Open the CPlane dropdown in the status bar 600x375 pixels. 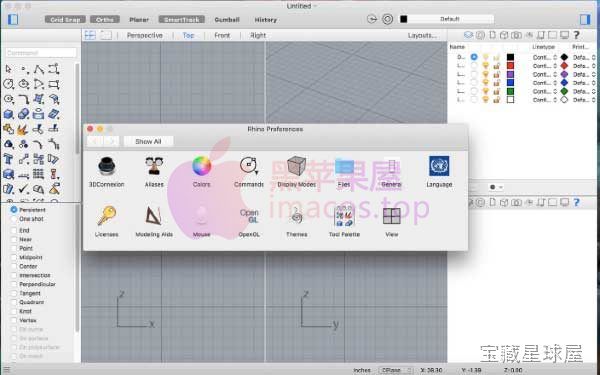pos(396,370)
